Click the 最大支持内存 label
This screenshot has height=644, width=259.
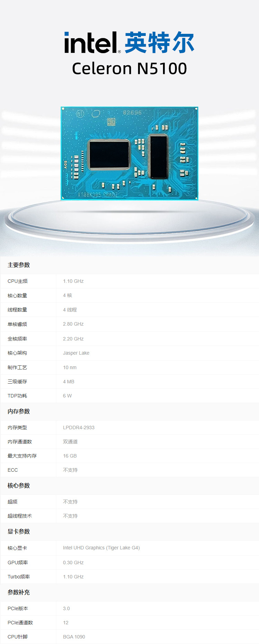coord(22,456)
